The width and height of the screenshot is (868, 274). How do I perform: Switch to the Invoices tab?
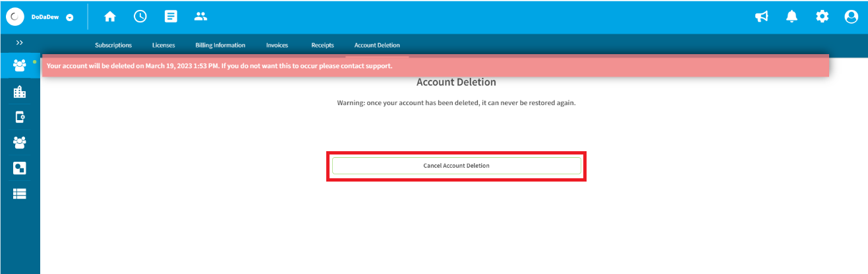(277, 46)
